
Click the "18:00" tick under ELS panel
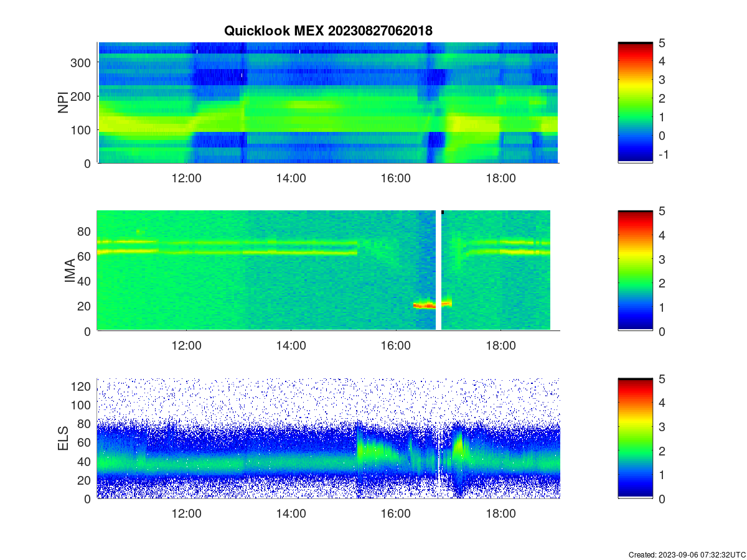500,513
